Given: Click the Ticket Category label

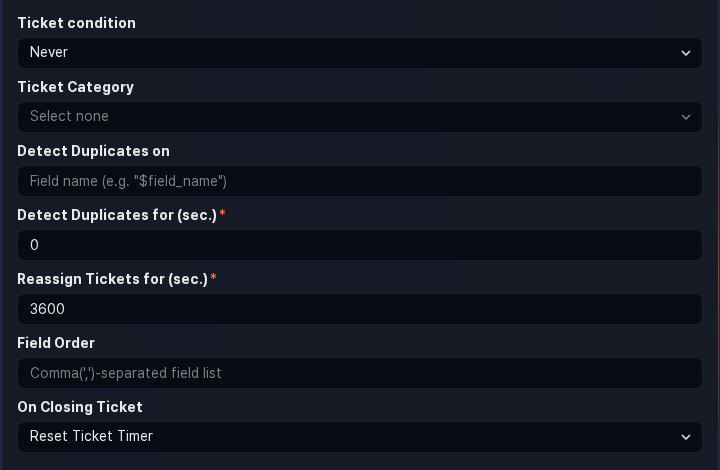Looking at the screenshot, I should [x=75, y=87].
